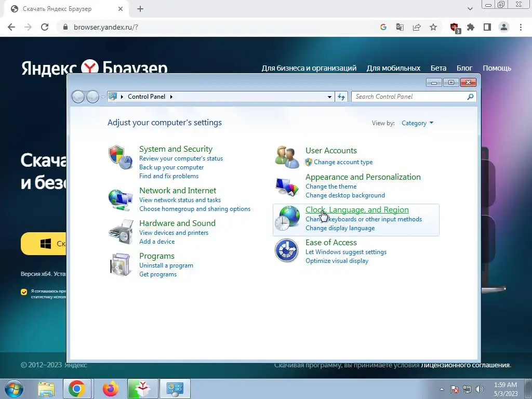Toggle the Yandex agreement checkbox
532x399 pixels.
pyautogui.click(x=24, y=292)
